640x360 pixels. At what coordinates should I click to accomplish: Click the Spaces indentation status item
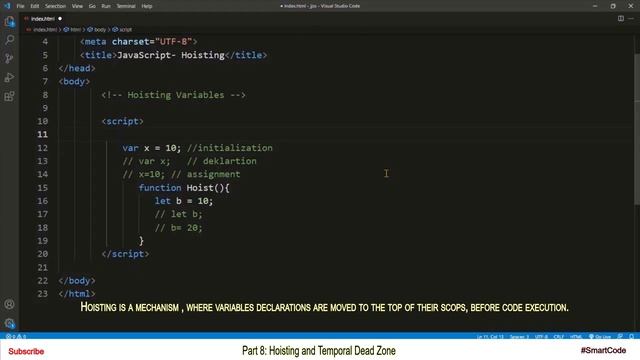coord(519,337)
